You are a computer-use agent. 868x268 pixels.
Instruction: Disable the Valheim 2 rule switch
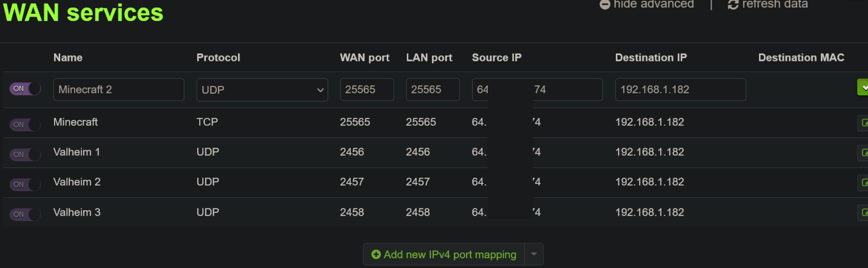coord(25,184)
